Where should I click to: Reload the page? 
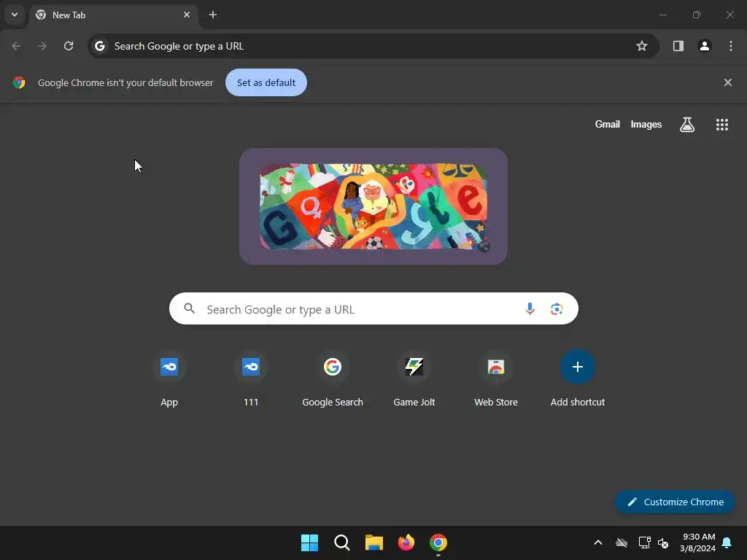pyautogui.click(x=69, y=46)
